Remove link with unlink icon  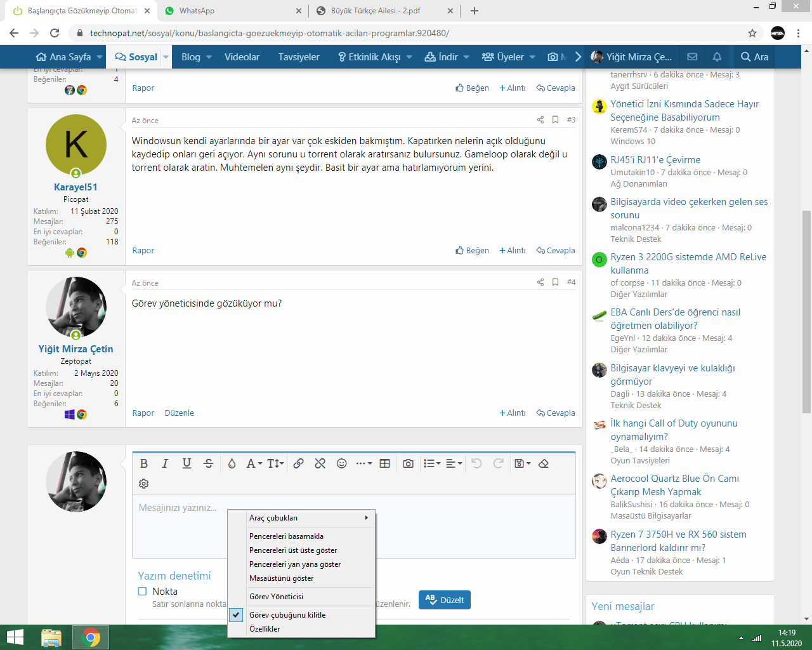coord(320,463)
